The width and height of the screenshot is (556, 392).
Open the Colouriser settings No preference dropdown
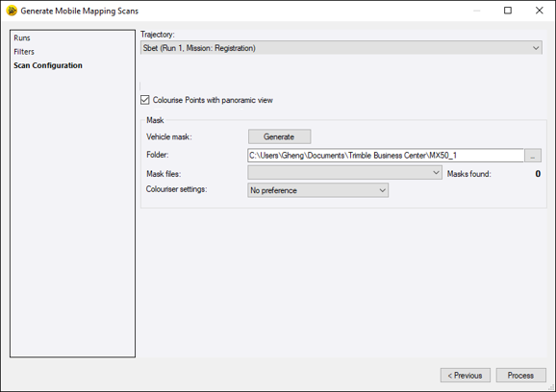pos(317,190)
